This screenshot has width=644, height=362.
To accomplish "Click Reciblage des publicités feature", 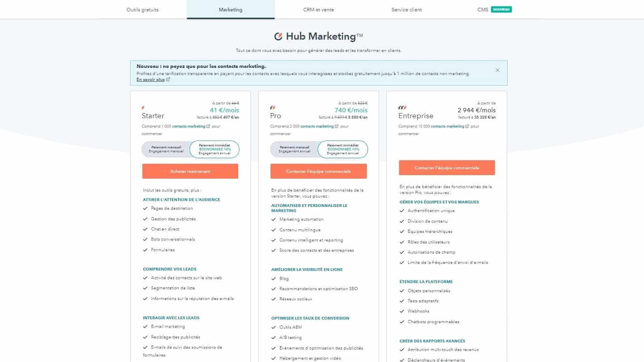I will (175, 337).
